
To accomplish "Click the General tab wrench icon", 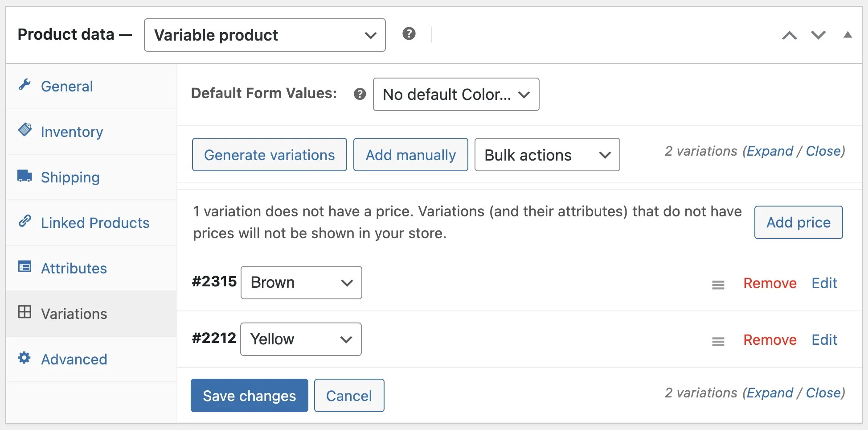I will pyautogui.click(x=25, y=85).
